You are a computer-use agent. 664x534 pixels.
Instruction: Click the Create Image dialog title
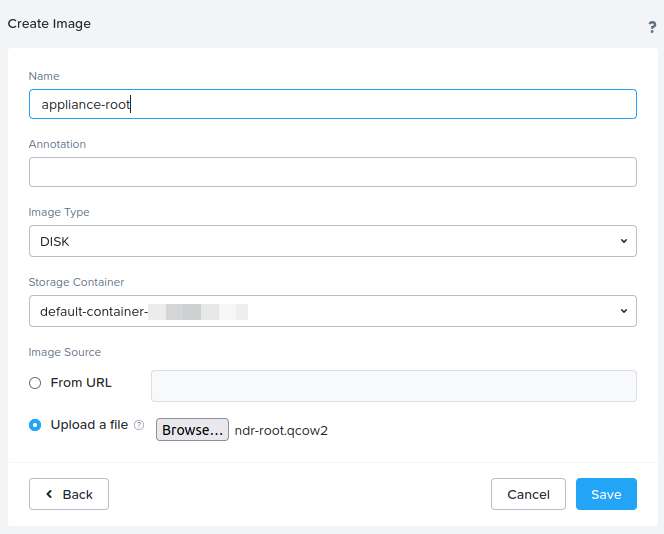point(49,23)
